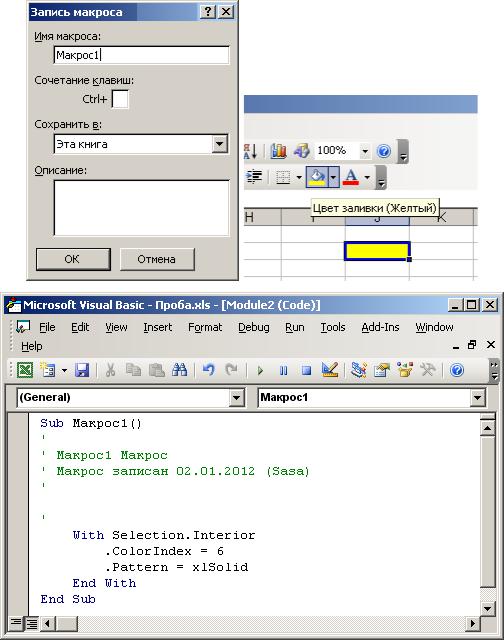Open the Insert UserForm dropdown arrow
This screenshot has width=504, height=640.
pos(64,371)
